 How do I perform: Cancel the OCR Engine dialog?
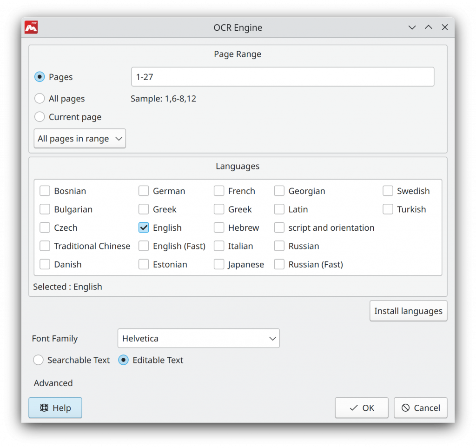pos(420,408)
